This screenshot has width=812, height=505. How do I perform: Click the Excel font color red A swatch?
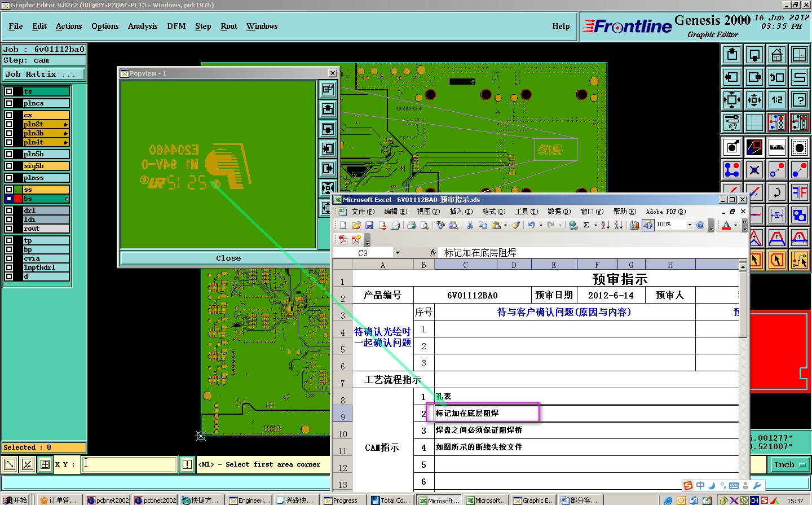click(x=726, y=225)
